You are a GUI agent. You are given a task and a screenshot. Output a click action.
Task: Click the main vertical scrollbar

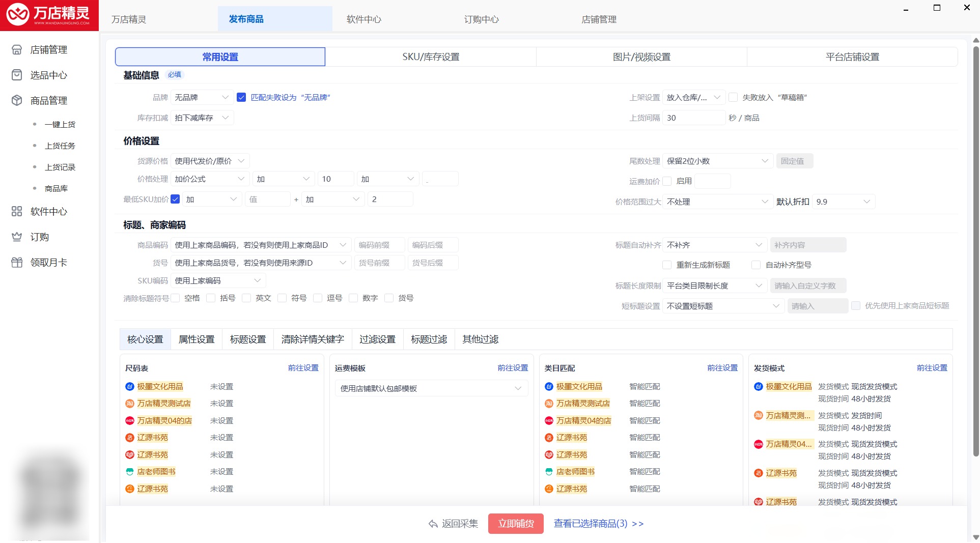coord(975,252)
